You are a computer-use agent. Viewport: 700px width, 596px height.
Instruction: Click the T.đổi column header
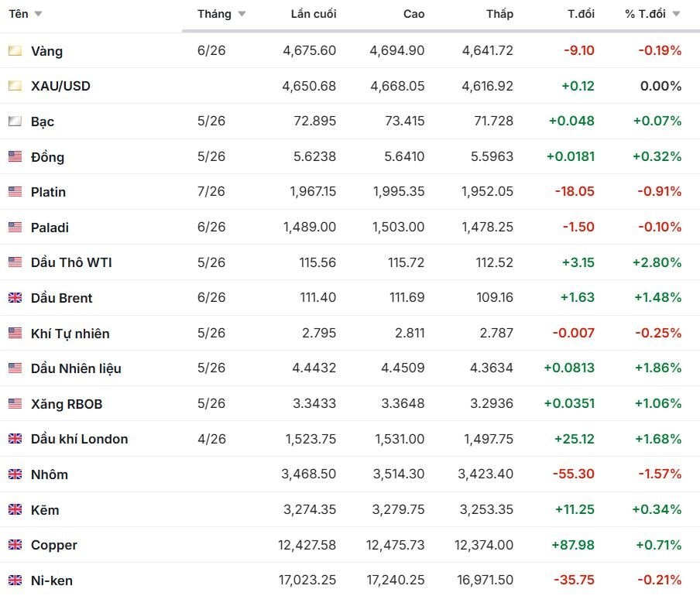point(581,14)
